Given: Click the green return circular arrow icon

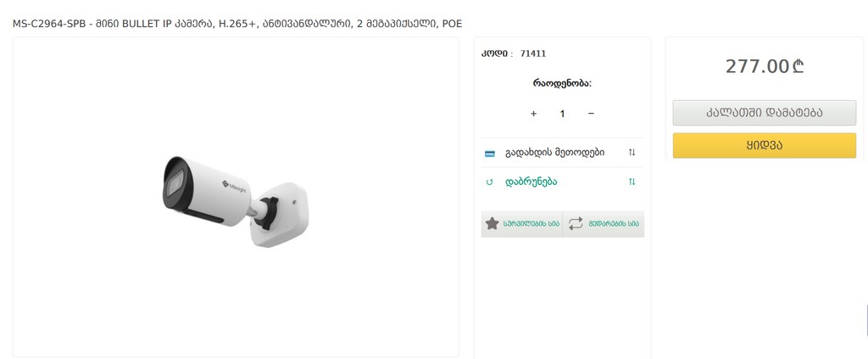Looking at the screenshot, I should click(x=489, y=182).
